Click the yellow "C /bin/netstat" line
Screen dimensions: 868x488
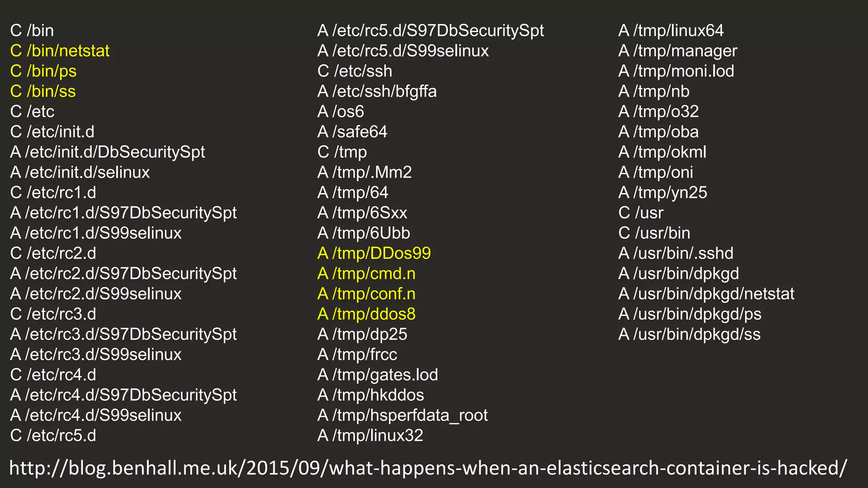(60, 51)
